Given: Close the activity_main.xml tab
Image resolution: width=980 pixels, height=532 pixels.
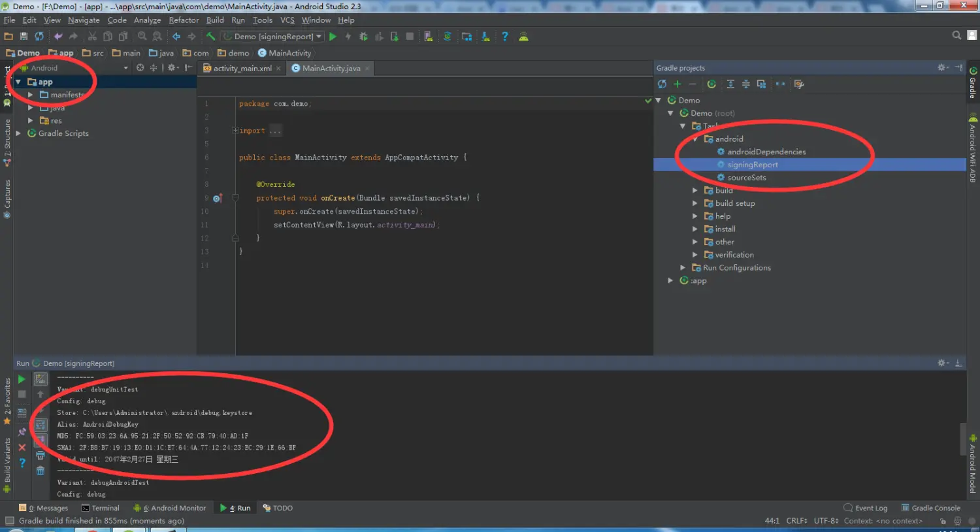Looking at the screenshot, I should pos(278,68).
